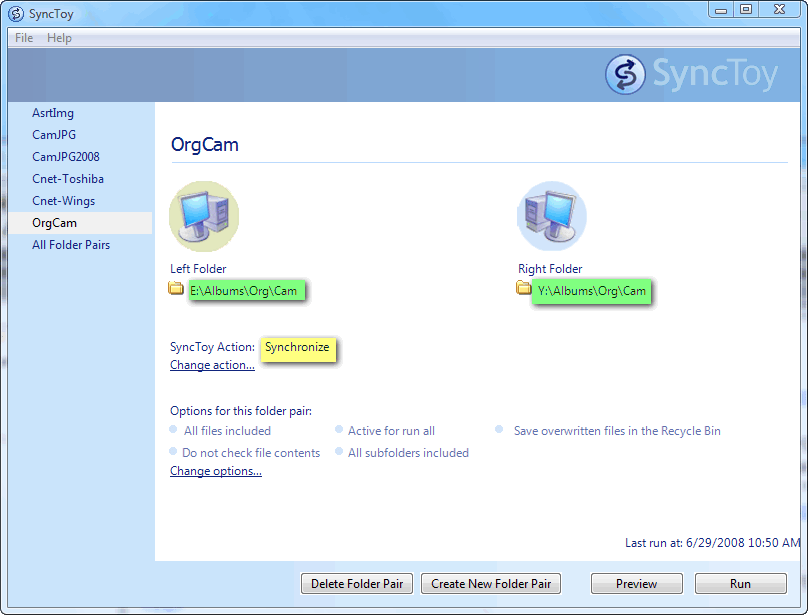Image resolution: width=808 pixels, height=615 pixels.
Task: Click the right folder path Y:\Albums\Org\Cam
Action: point(592,291)
